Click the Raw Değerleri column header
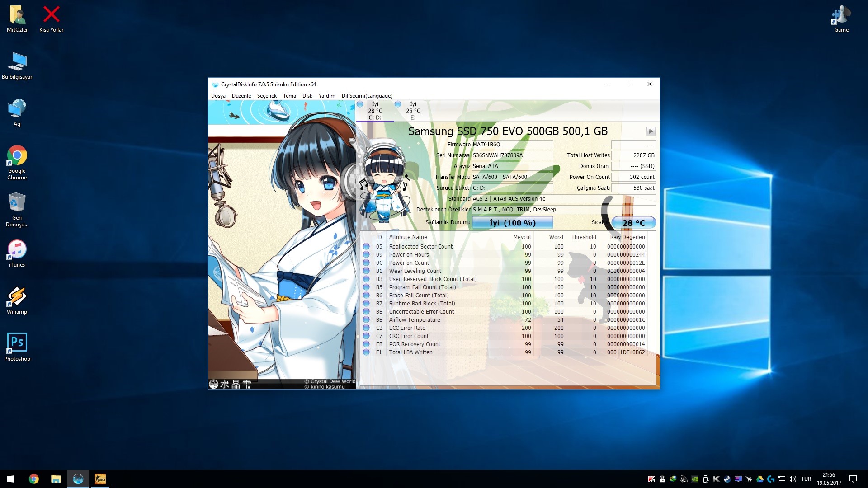Viewport: 868px width, 488px height. pos(627,237)
